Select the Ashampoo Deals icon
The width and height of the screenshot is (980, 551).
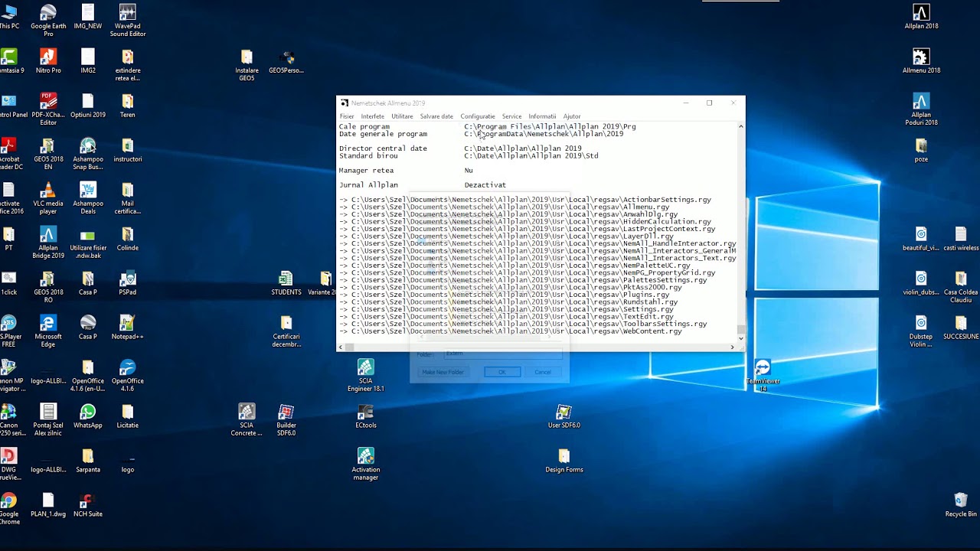88,198
